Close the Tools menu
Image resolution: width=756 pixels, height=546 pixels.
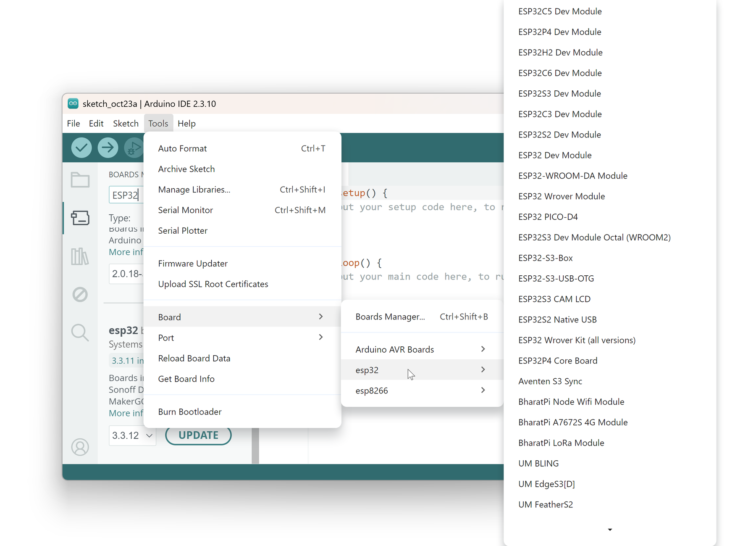pyautogui.click(x=158, y=124)
